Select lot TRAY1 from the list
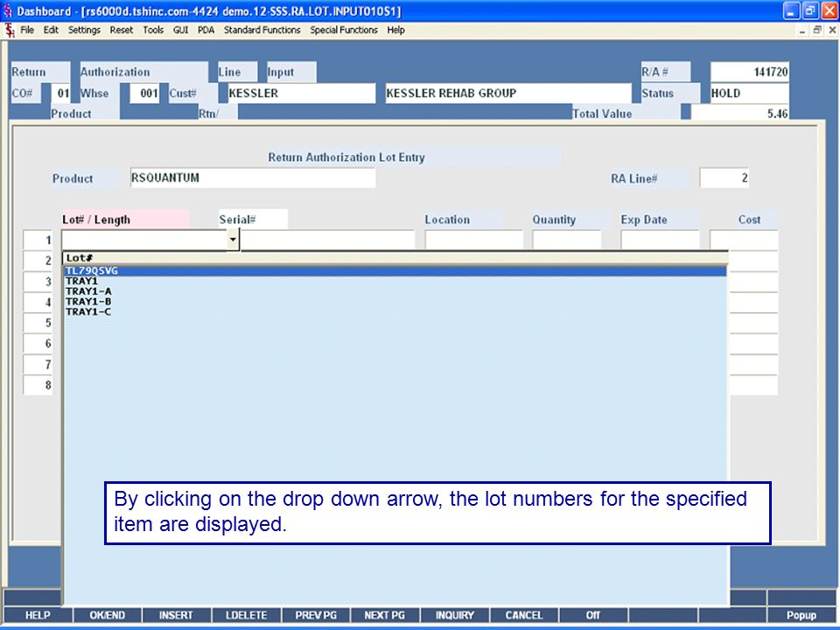Screen dimensions: 840x630 coord(395,281)
